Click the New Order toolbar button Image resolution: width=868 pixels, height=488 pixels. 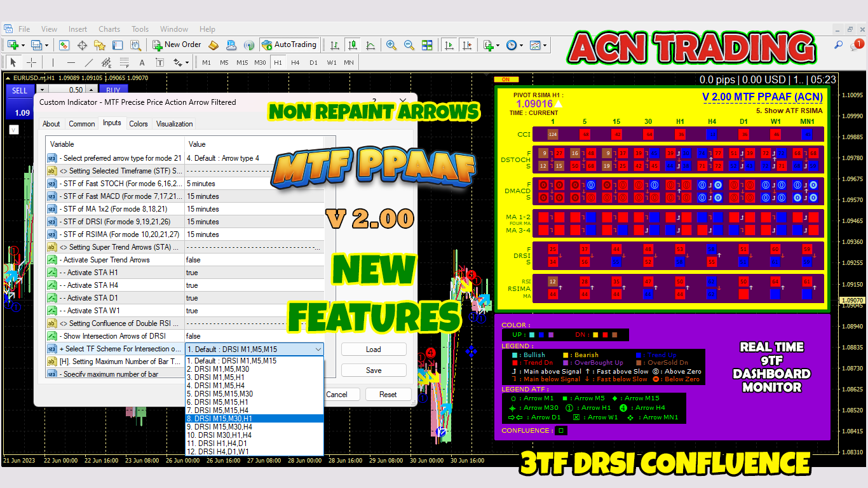pos(177,45)
